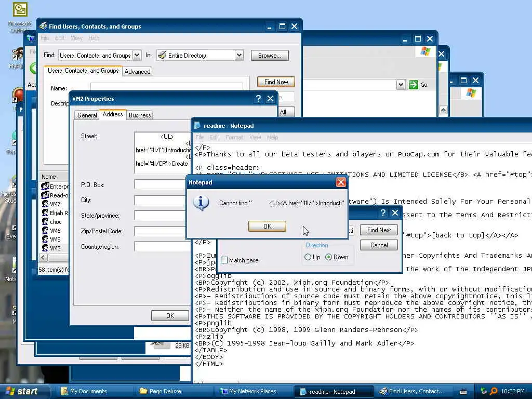Screen dimensions: 532x399
Task: Select the Read-only group icon in results list
Action: [x=45, y=195]
